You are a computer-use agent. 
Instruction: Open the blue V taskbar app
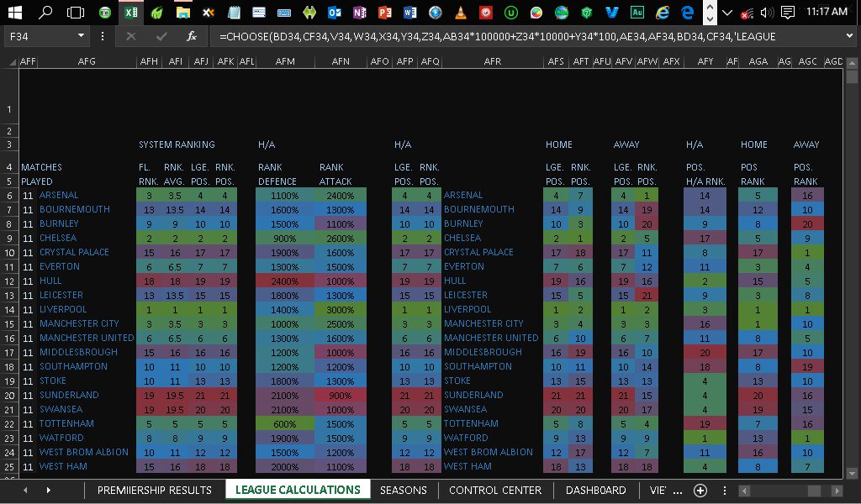[612, 12]
